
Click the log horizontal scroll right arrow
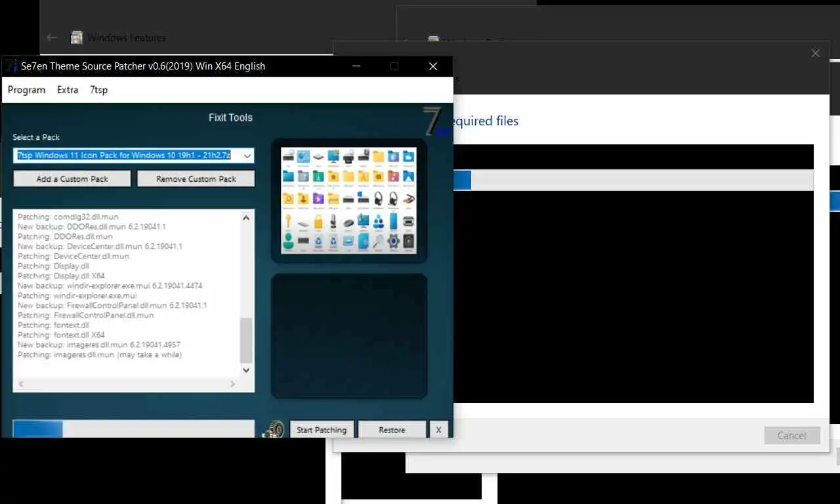tap(232, 384)
